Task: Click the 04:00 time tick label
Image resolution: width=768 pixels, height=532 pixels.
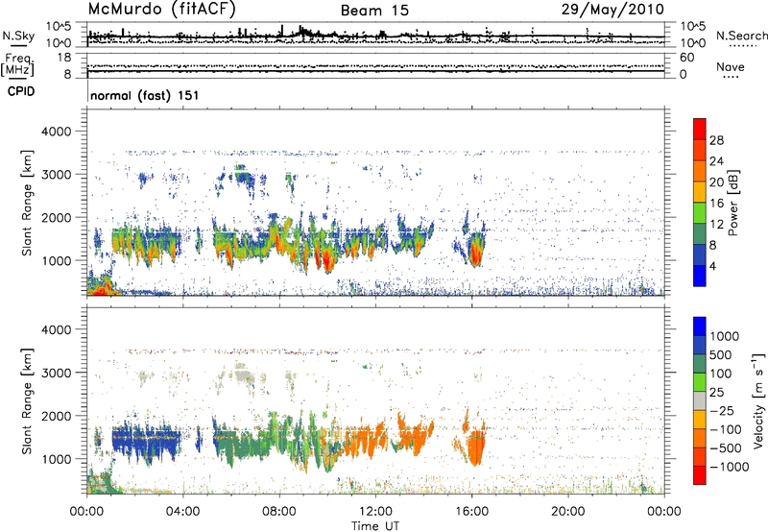Action: [182, 512]
